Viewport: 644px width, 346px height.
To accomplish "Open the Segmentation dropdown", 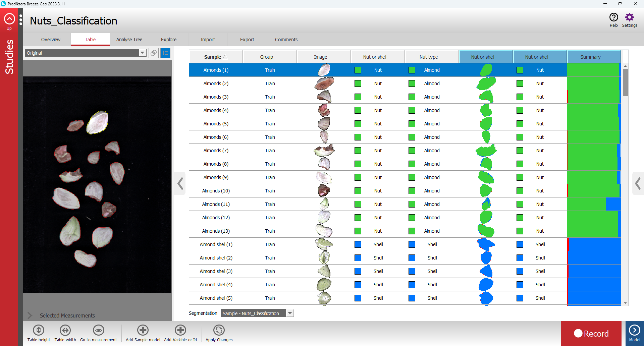I will tap(290, 313).
